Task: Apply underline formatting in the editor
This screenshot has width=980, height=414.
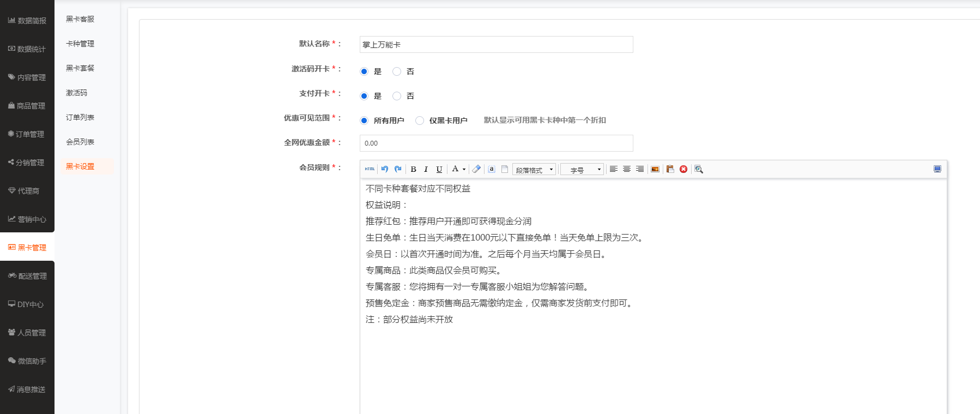Action: 439,169
